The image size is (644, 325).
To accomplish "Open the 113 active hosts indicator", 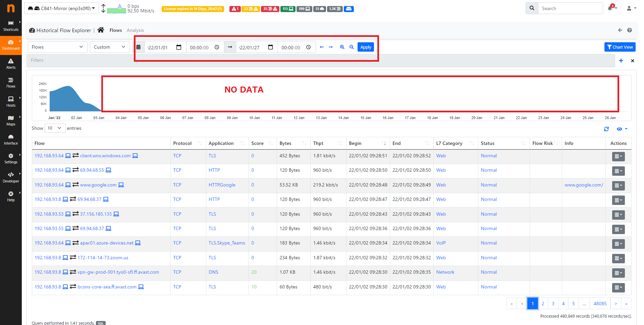I will click(x=287, y=9).
